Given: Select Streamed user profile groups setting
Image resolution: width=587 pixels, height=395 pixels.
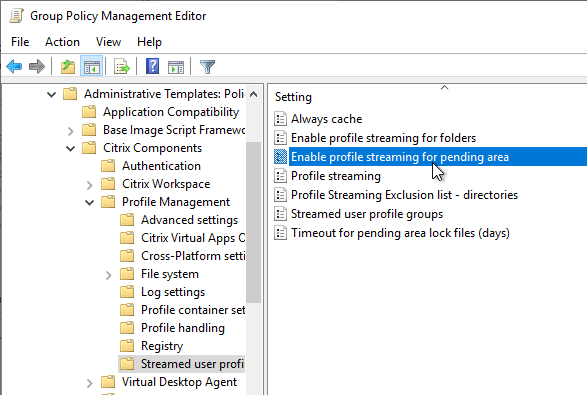Looking at the screenshot, I should (367, 214).
